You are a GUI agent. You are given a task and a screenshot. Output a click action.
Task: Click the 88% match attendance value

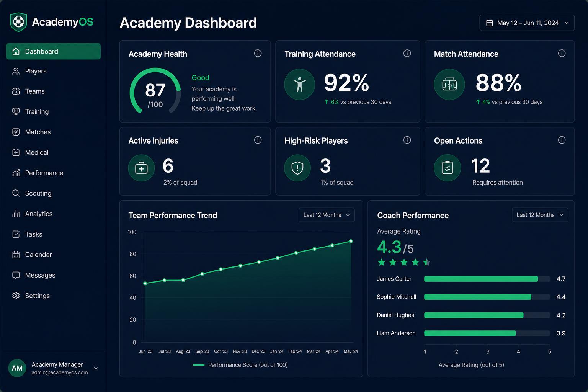[x=498, y=83]
